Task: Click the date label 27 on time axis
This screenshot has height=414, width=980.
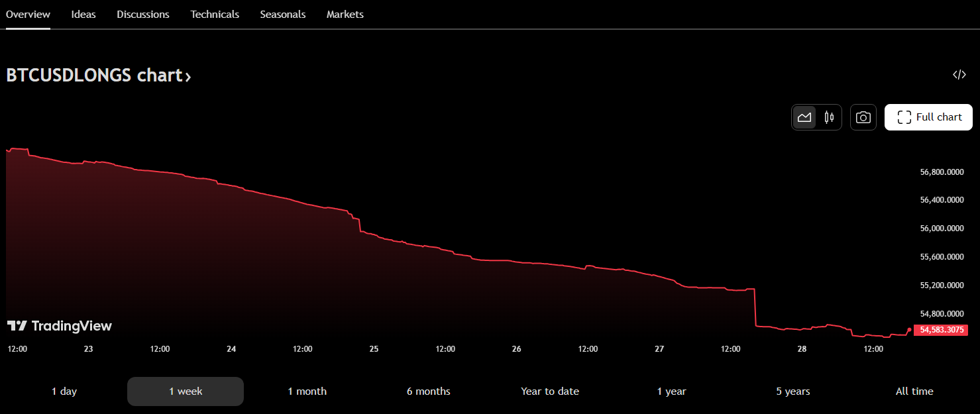Action: click(659, 349)
